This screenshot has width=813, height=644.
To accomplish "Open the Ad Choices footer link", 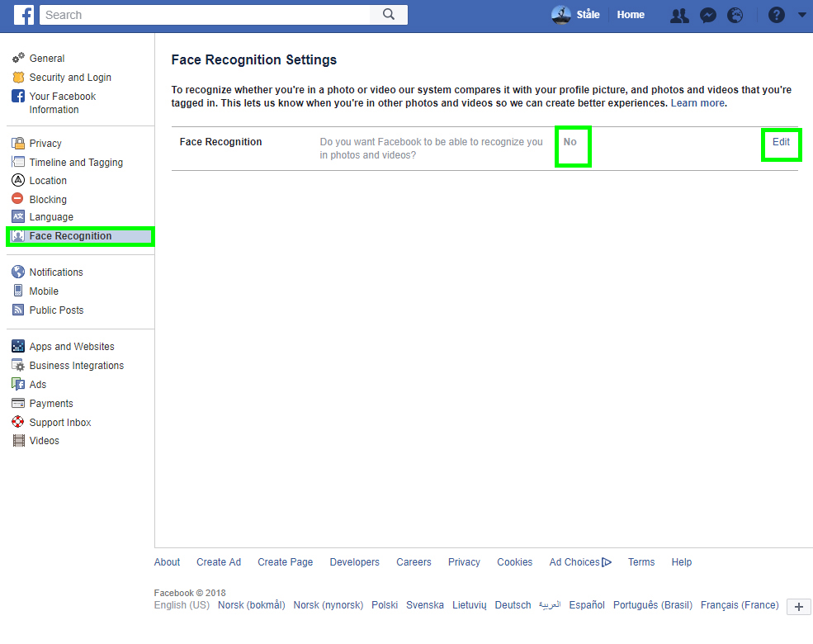I will click(x=580, y=562).
